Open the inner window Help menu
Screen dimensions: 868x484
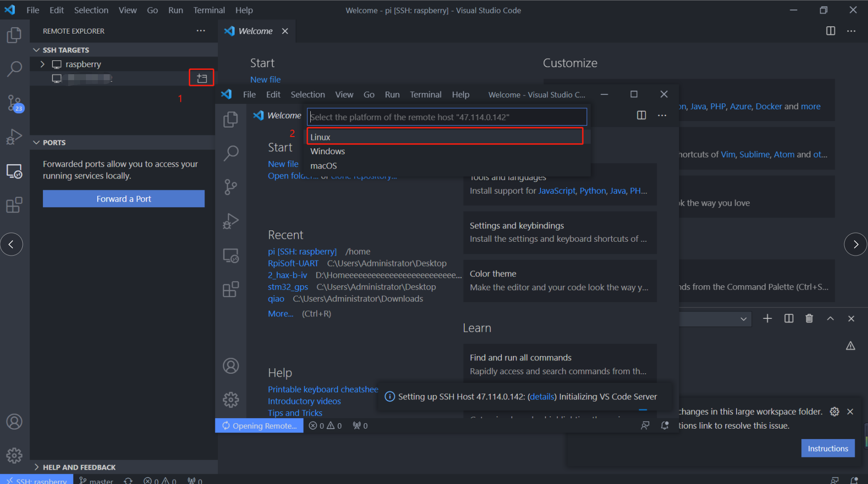click(460, 94)
